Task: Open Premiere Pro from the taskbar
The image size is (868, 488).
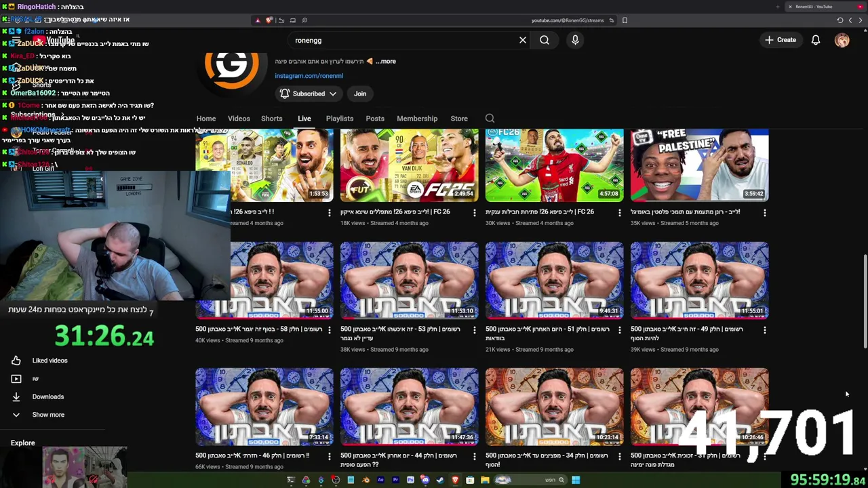Action: point(395,480)
